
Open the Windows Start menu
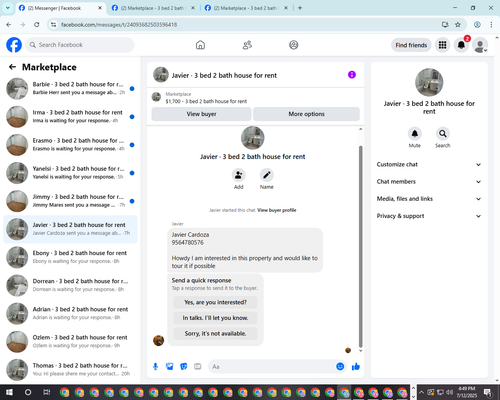(9, 392)
